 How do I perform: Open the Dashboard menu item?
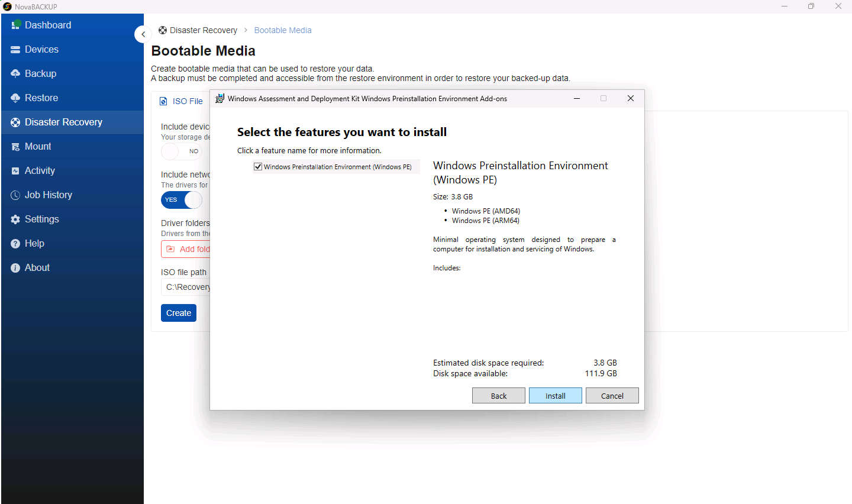(72, 25)
